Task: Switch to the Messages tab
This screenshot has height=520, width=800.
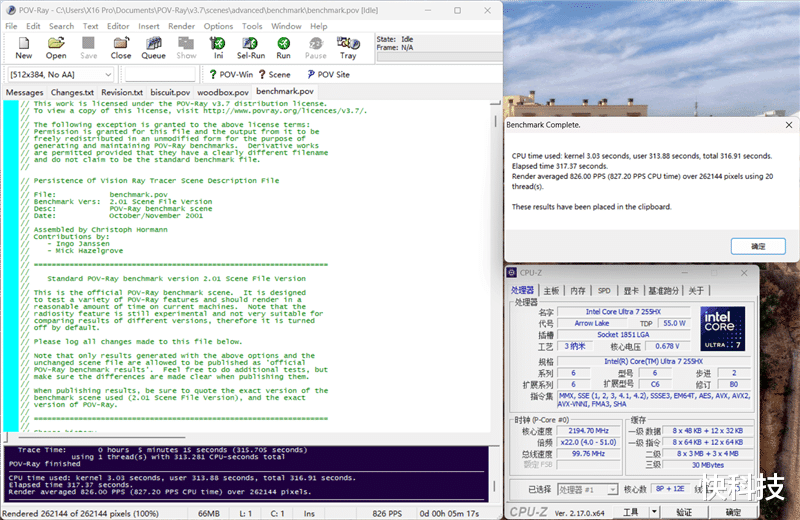Action: point(24,92)
